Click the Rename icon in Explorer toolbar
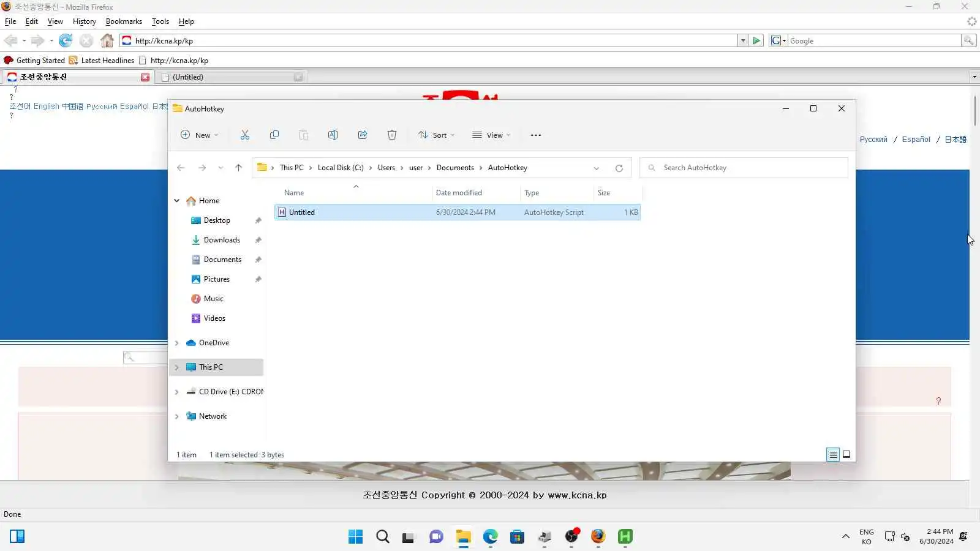The image size is (980, 551). click(333, 135)
